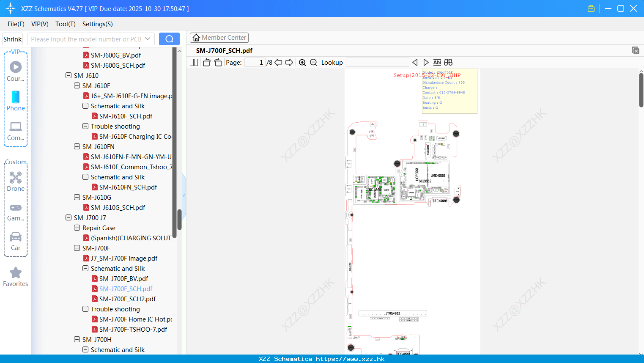Open J7_SM-J700F image.pdf file

click(124, 258)
